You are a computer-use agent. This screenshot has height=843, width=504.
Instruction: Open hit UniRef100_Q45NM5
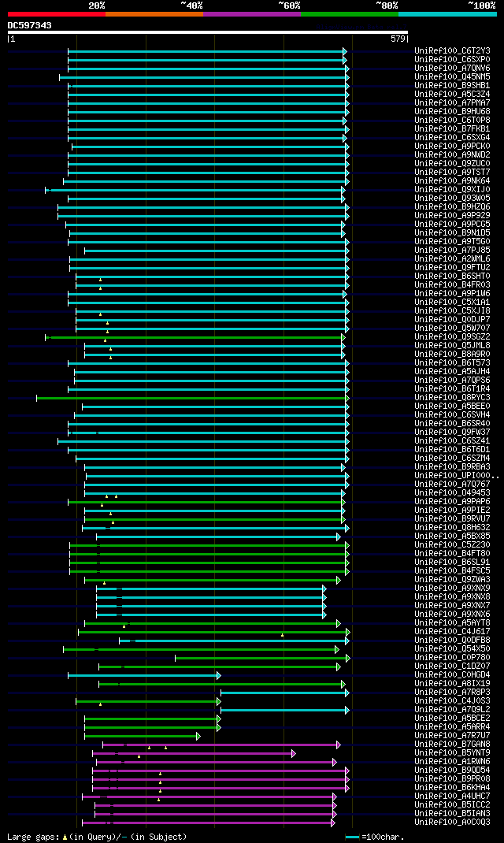click(452, 77)
